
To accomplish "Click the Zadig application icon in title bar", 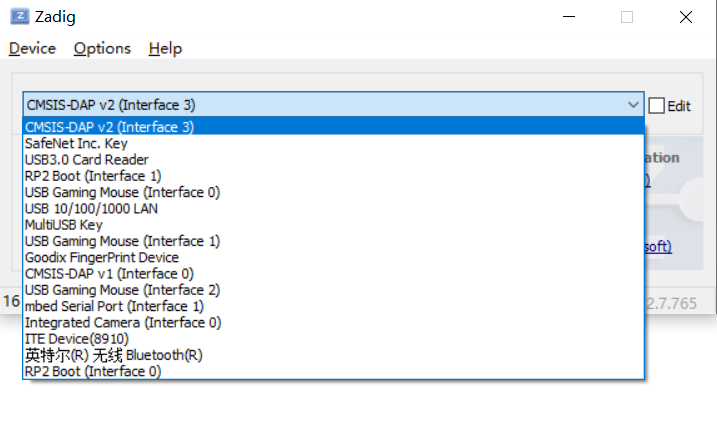I will coord(20,16).
